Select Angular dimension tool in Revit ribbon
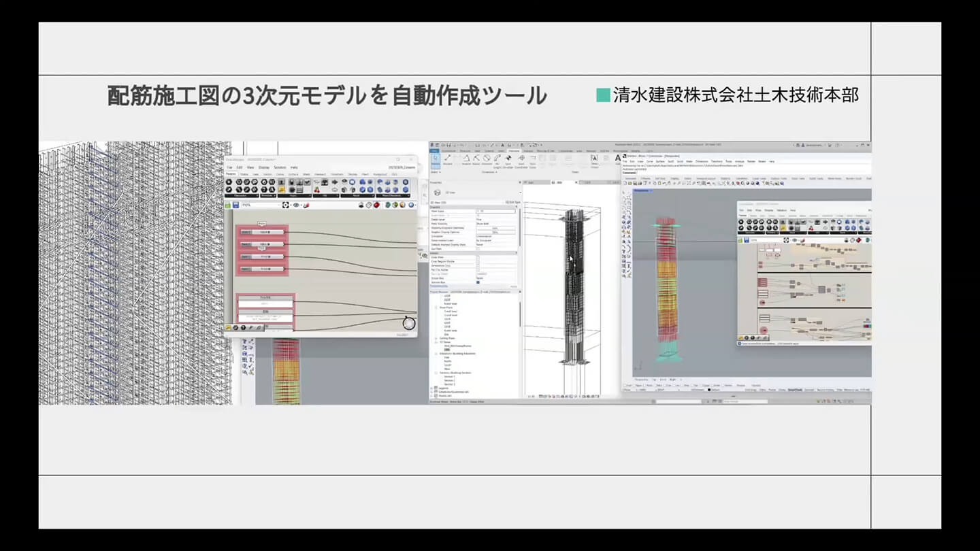 tap(466, 159)
